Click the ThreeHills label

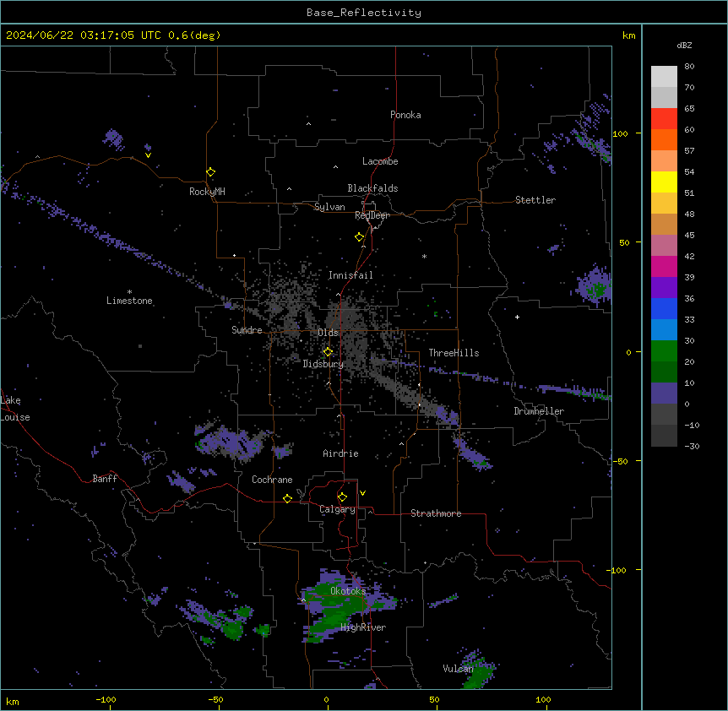(454, 353)
